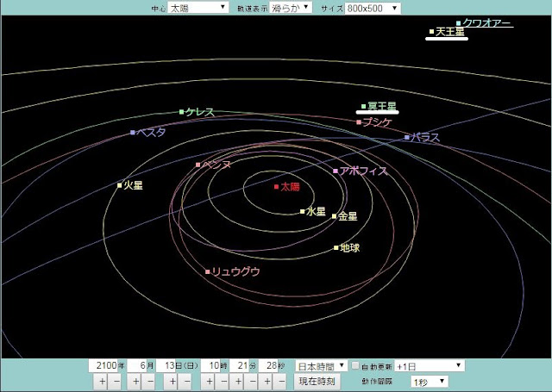This screenshot has width=552, height=392.
Task: Select the 地球 (Earth) marker
Action: click(336, 248)
